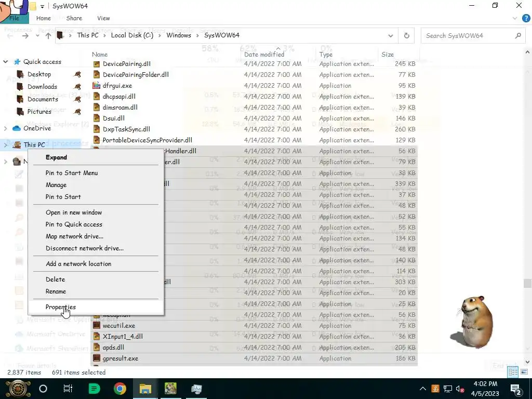Collapse the Quick access tree node
The width and height of the screenshot is (532, 399).
[5, 62]
